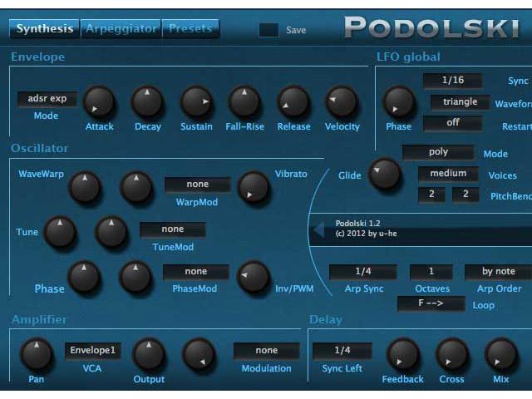This screenshot has height=399, width=532.
Task: Open the WarpMod source dropdown
Action: 198,185
